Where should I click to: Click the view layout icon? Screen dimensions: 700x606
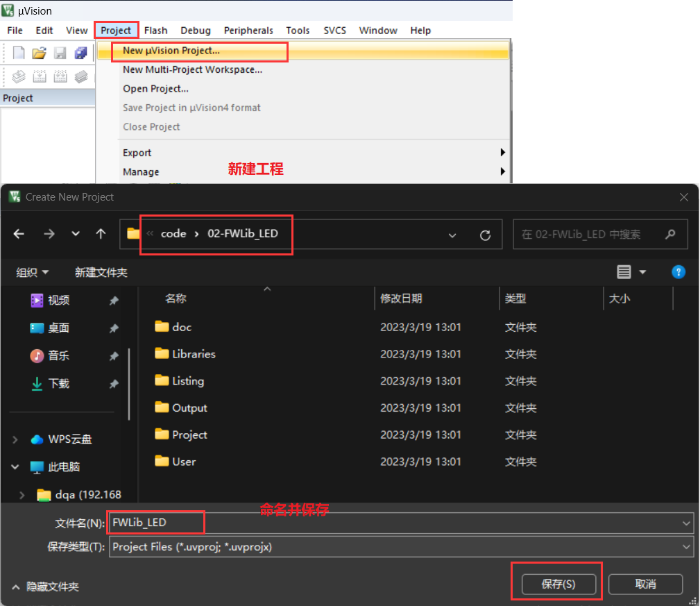click(624, 271)
